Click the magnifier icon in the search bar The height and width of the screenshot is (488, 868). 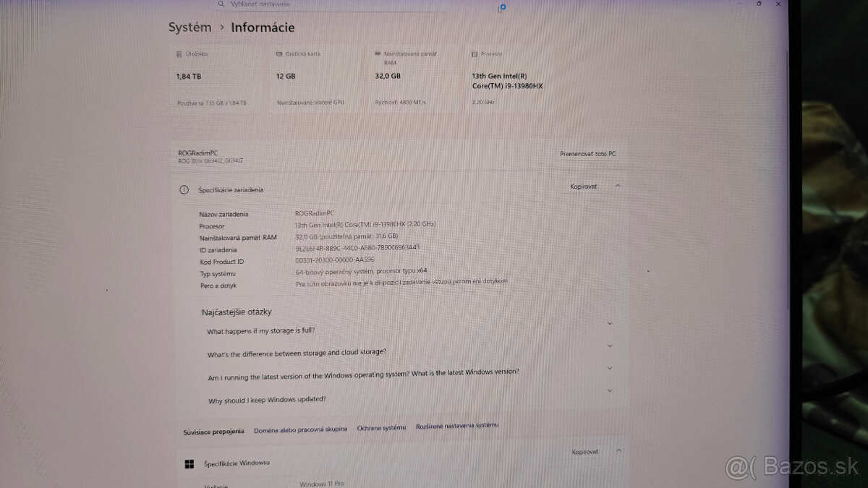219,4
